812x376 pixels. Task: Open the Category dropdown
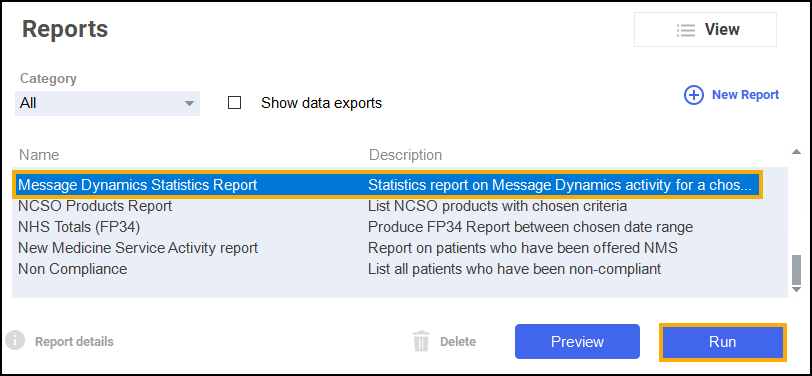(107, 103)
